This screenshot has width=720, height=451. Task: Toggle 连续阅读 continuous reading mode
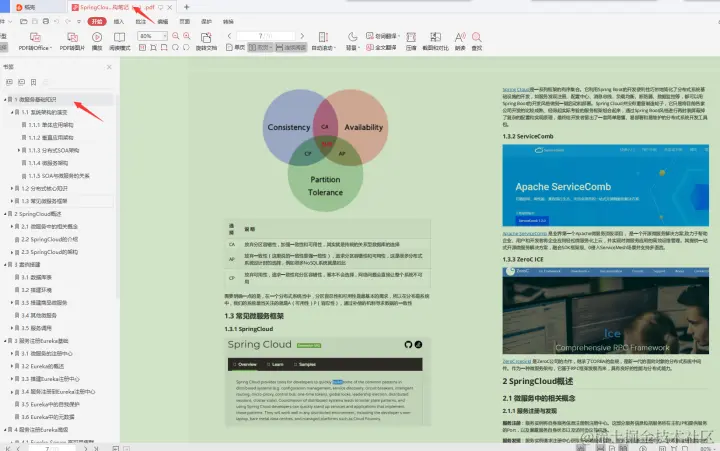289,47
